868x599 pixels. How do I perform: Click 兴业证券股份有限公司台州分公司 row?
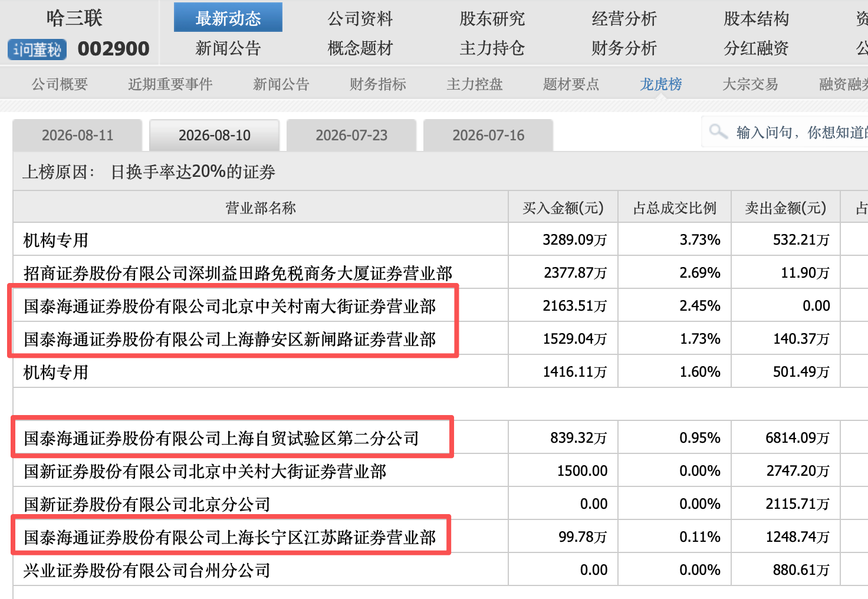pyautogui.click(x=147, y=570)
